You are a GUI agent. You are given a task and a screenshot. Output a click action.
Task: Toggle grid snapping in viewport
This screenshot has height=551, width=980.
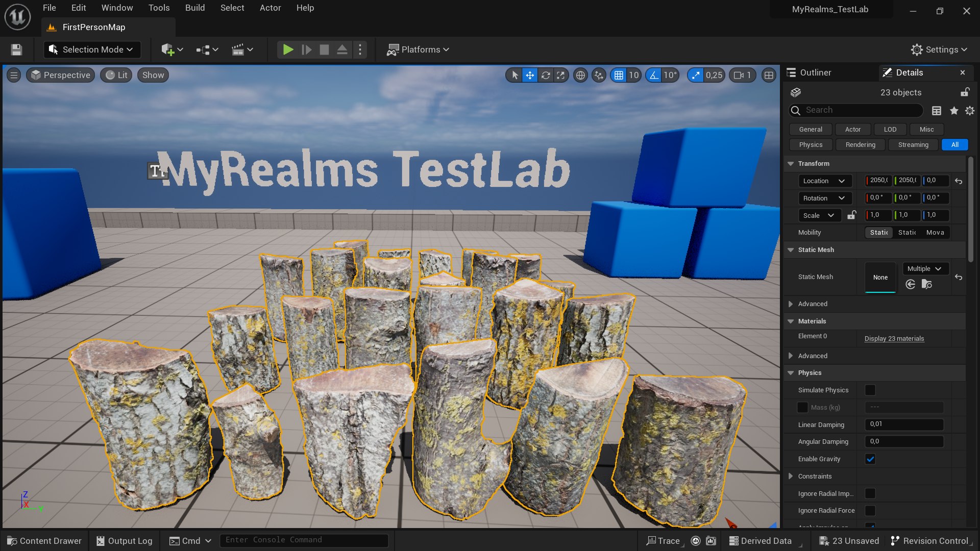tap(619, 76)
